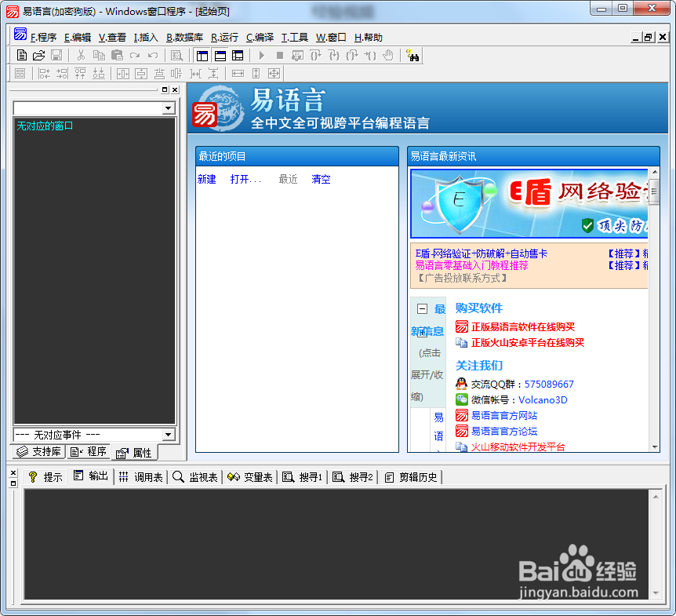Image resolution: width=676 pixels, height=616 pixels.
Task: Click the Save floppy disk icon
Action: point(56,55)
